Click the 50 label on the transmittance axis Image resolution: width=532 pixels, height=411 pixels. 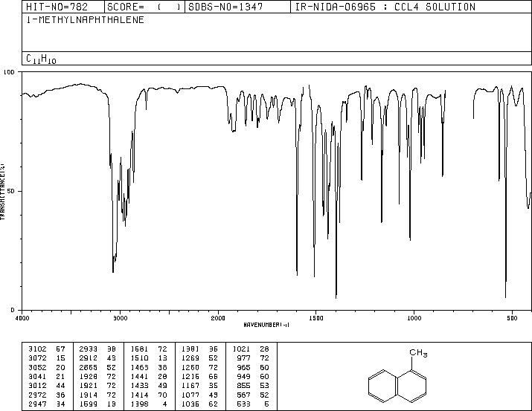pyautogui.click(x=11, y=191)
